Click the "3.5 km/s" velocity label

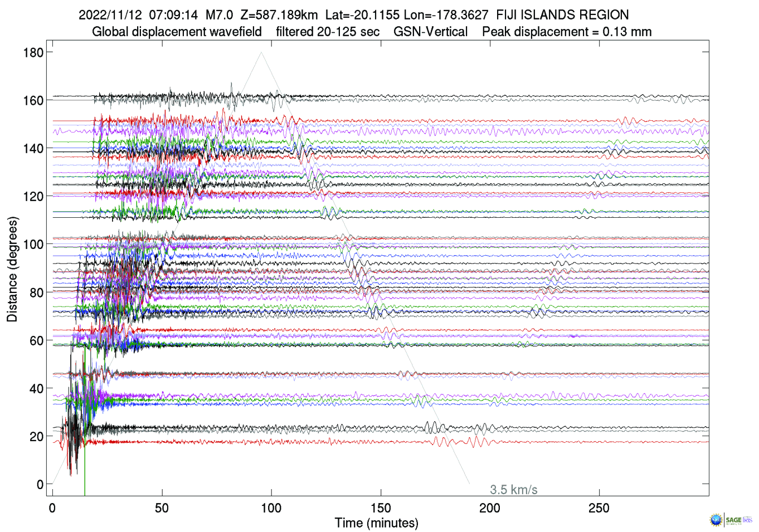[513, 490]
